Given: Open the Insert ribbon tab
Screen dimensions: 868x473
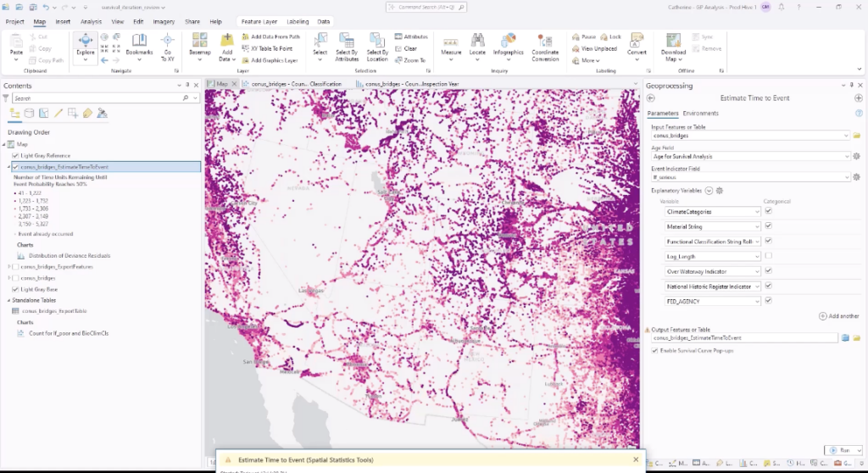Looking at the screenshot, I should tap(63, 21).
